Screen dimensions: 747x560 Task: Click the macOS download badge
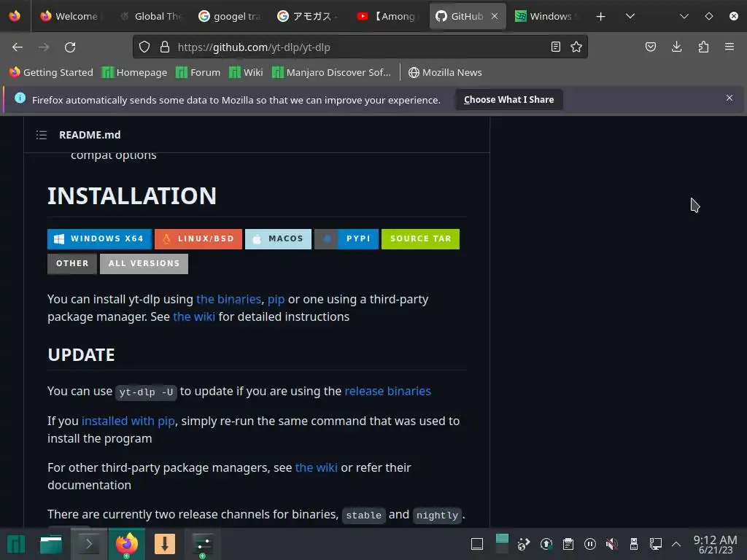pos(278,238)
